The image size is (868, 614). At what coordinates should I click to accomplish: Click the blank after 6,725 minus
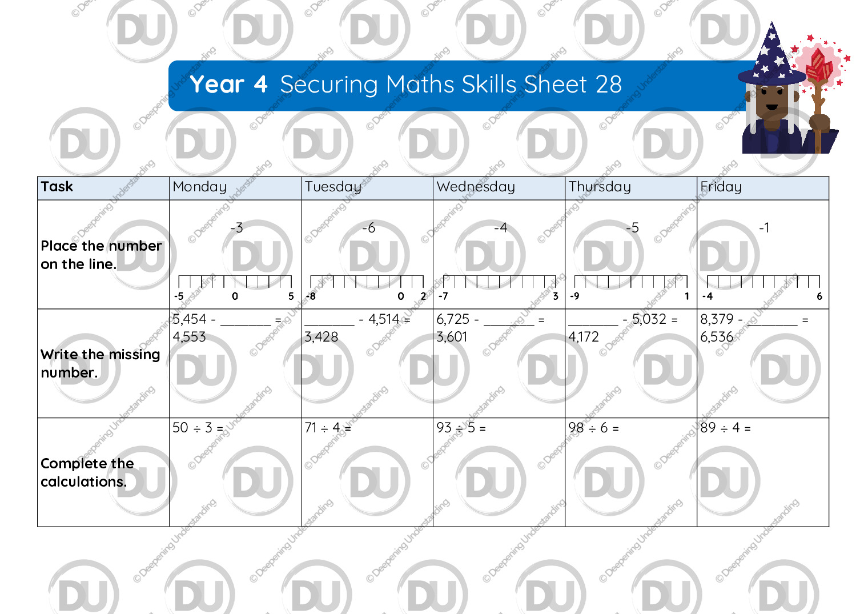(509, 320)
